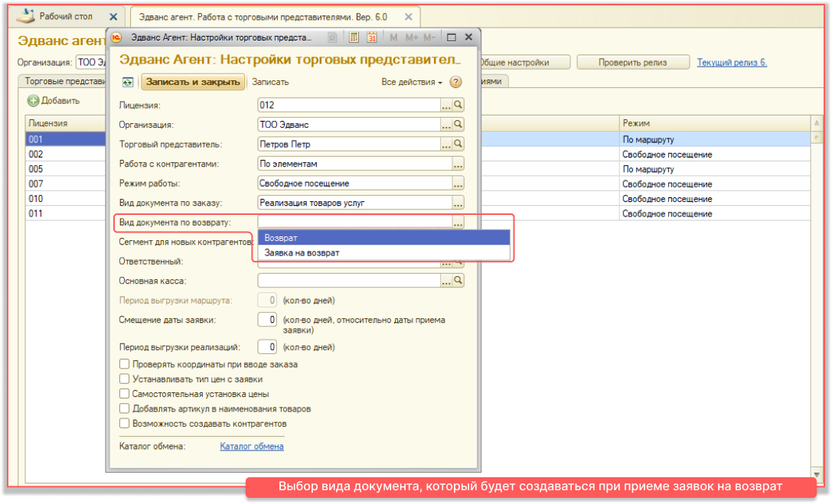Viewport: 832px width, 504px height.
Task: Click magnifier icon next to Торговый представитель field
Action: (458, 144)
